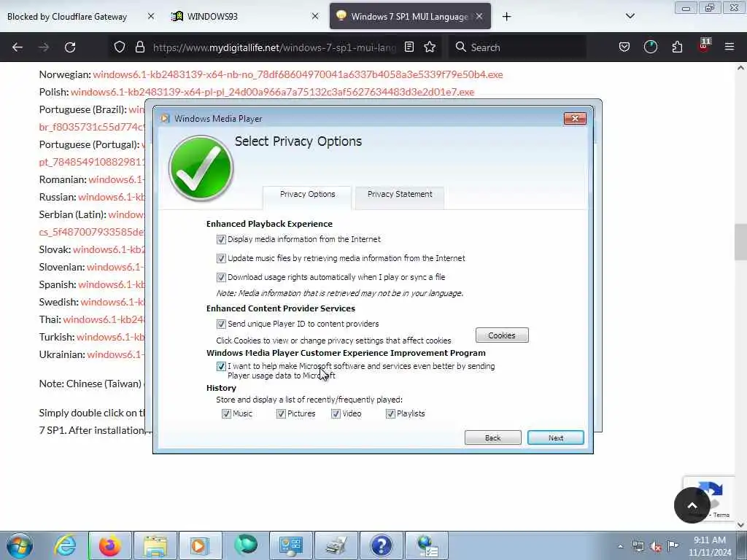Uncheck the Playlists history checkbox
Viewport: 747px width, 560px height.
coord(390,414)
